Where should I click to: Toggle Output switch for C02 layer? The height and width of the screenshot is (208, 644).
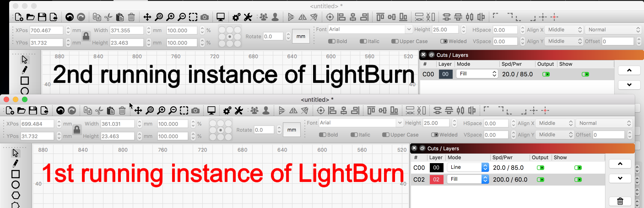tap(541, 179)
